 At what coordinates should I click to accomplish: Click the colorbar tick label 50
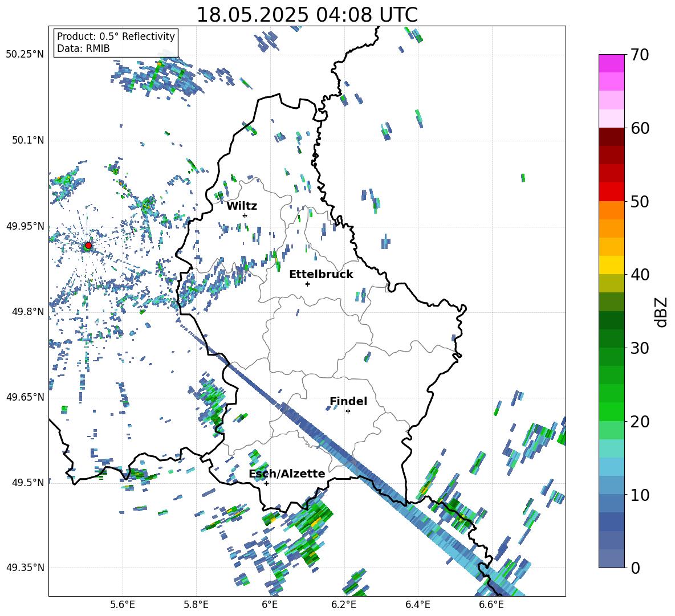pyautogui.click(x=640, y=202)
